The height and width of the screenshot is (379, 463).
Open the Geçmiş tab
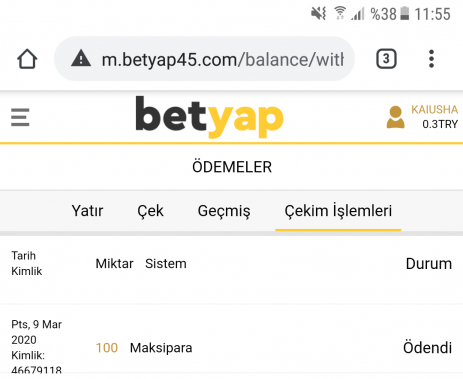pos(224,211)
